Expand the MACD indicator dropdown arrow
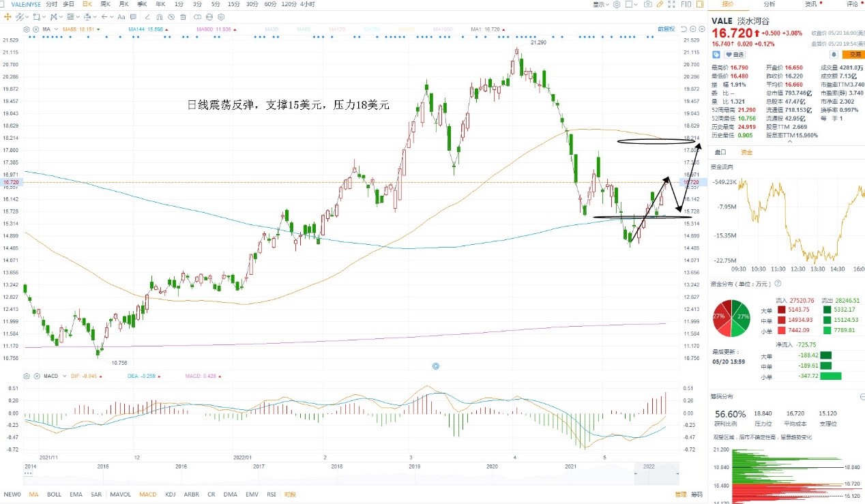 [x=65, y=376]
